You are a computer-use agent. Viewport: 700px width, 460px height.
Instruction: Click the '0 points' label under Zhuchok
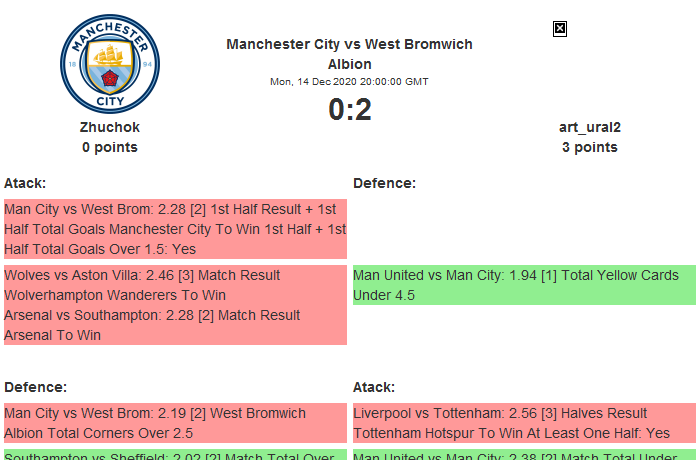(x=110, y=147)
